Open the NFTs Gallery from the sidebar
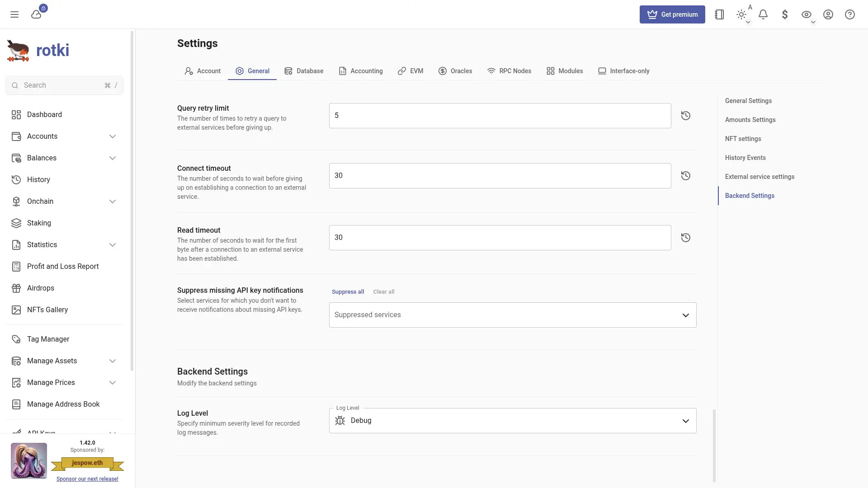The height and width of the screenshot is (488, 868). point(47,310)
